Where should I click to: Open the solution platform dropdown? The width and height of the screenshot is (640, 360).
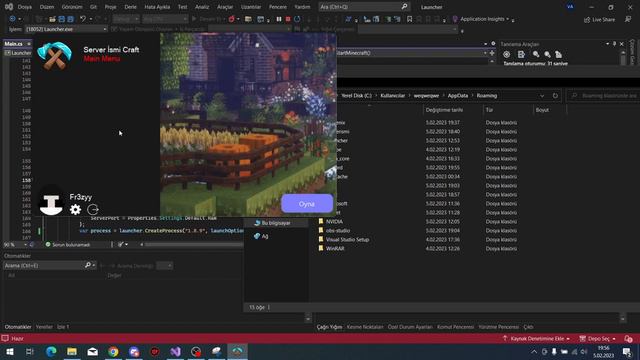165,19
